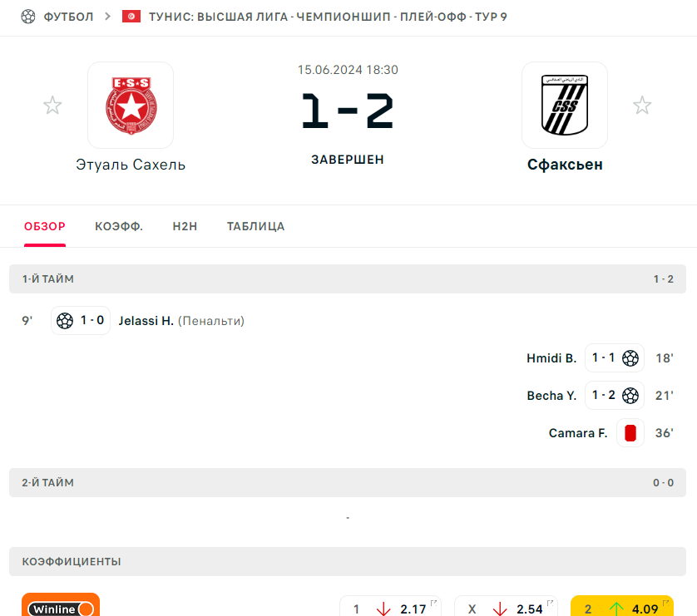Select highlighted away win odds 4.09
The image size is (697, 616).
point(622,607)
